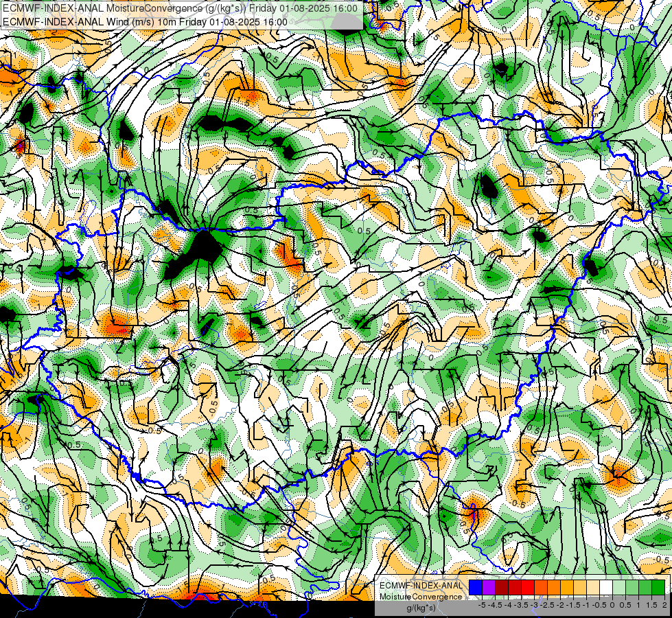The height and width of the screenshot is (618, 672).
Task: Pick orange-red swatch between -3 and -2.5
Action: click(x=541, y=587)
